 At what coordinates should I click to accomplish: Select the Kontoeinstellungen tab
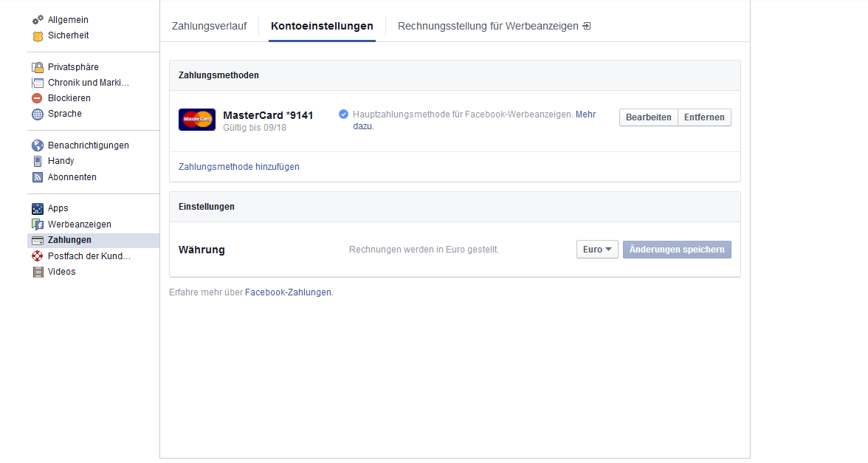(x=322, y=26)
